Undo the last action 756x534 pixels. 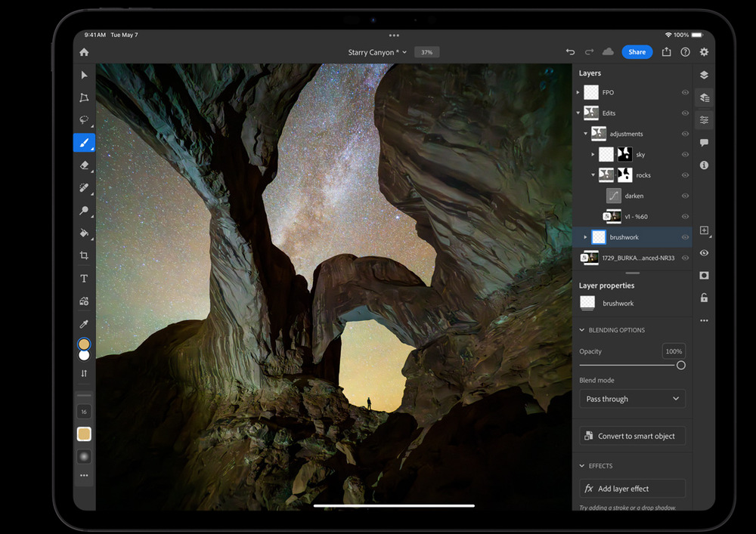coord(570,52)
